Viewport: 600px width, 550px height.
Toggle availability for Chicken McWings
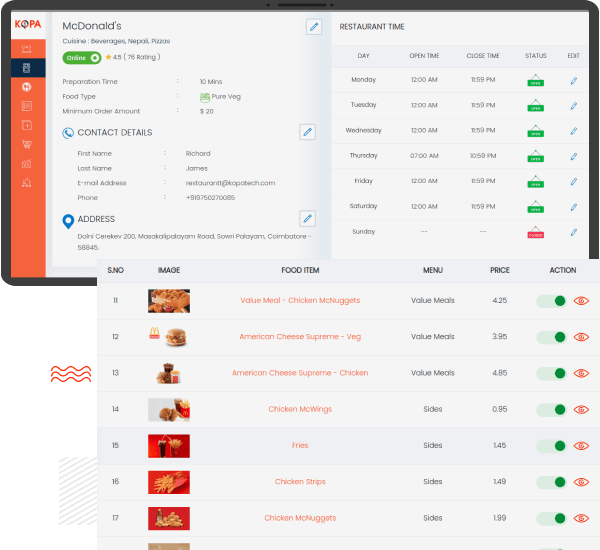tap(551, 410)
